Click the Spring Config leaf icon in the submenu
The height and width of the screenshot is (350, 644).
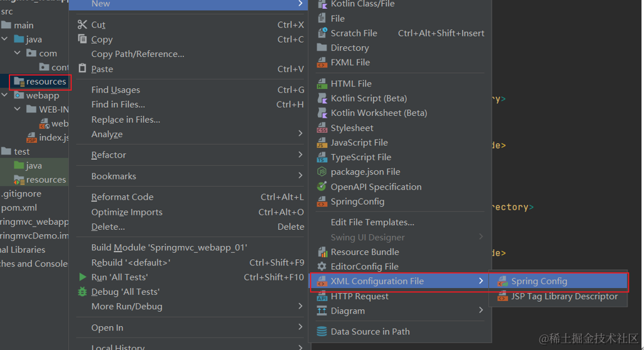tap(503, 281)
